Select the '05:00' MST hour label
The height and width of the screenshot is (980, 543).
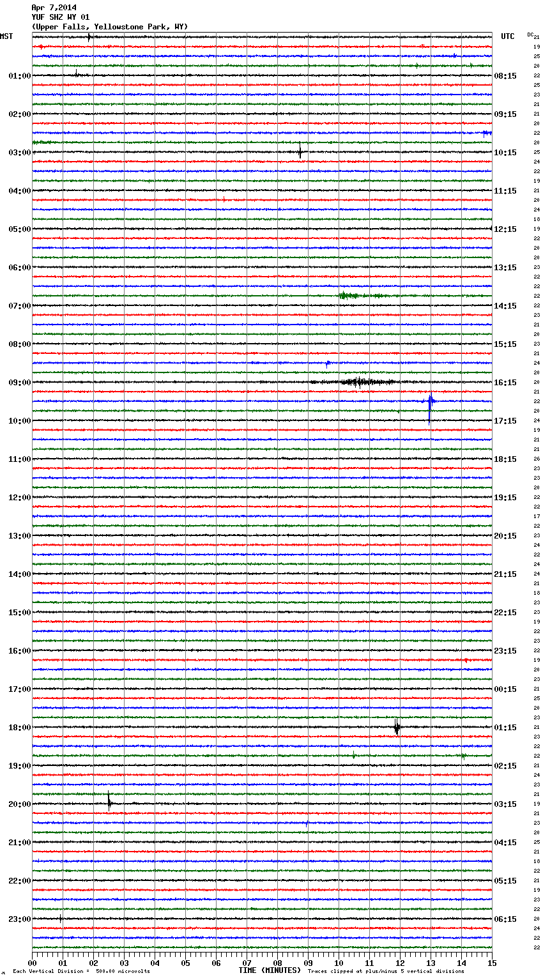(x=20, y=229)
